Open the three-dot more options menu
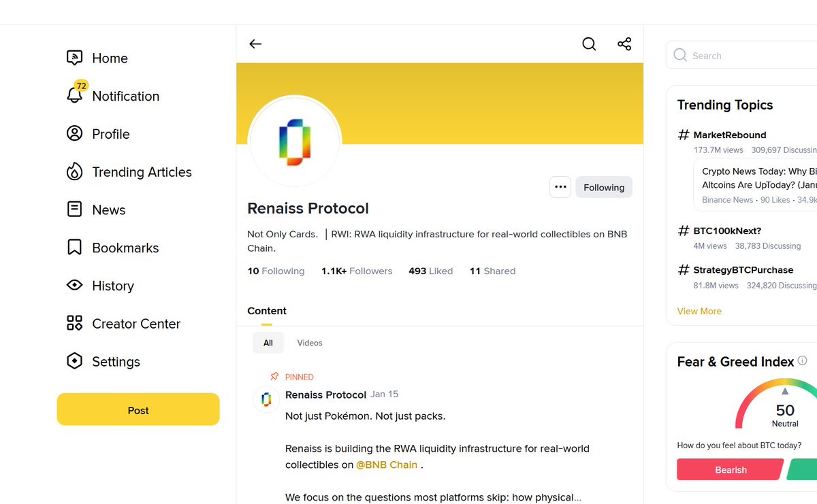This screenshot has height=504, width=817. (560, 187)
